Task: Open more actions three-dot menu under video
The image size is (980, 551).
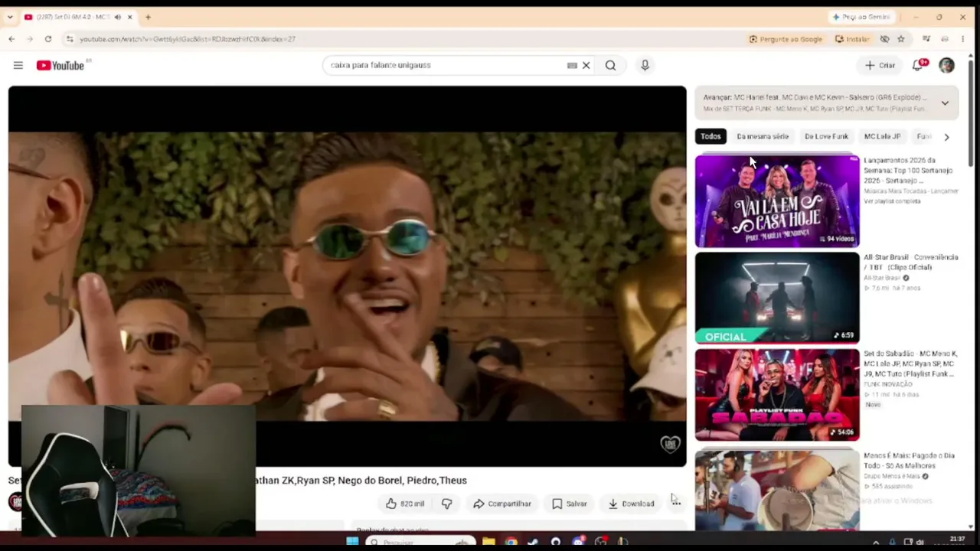Action: (676, 504)
